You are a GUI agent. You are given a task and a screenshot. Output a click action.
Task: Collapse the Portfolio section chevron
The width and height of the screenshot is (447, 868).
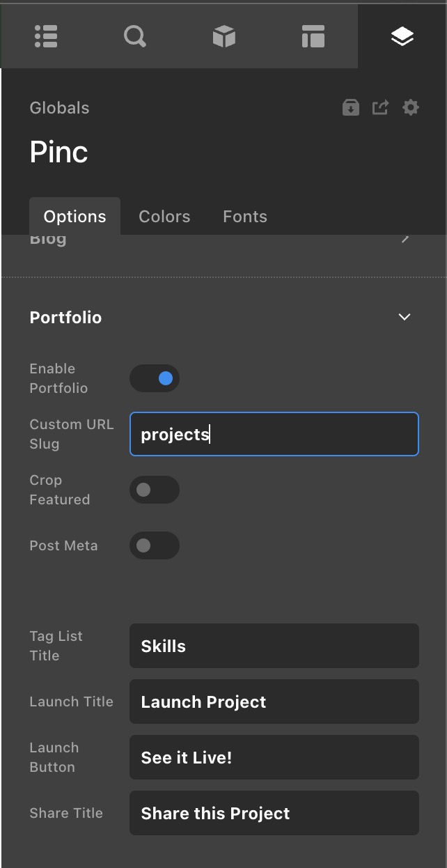coord(405,317)
